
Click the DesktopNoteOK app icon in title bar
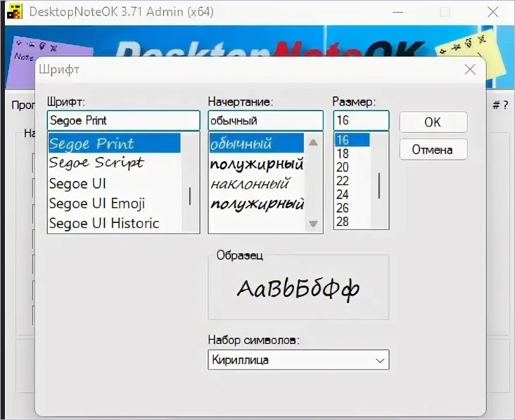pyautogui.click(x=15, y=11)
